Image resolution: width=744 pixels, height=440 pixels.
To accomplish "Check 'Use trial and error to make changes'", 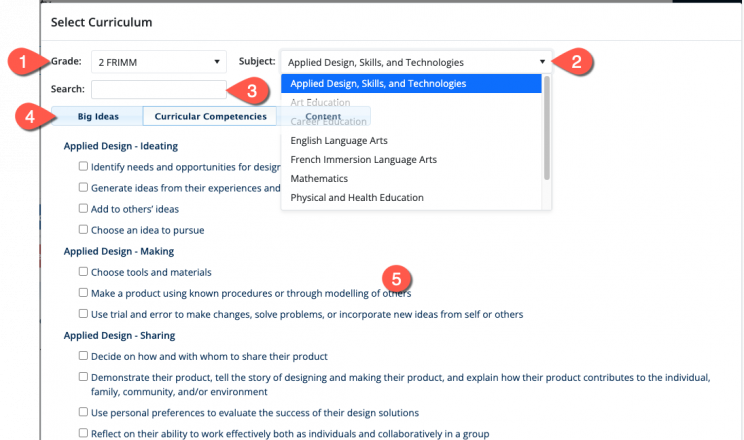I will click(83, 313).
